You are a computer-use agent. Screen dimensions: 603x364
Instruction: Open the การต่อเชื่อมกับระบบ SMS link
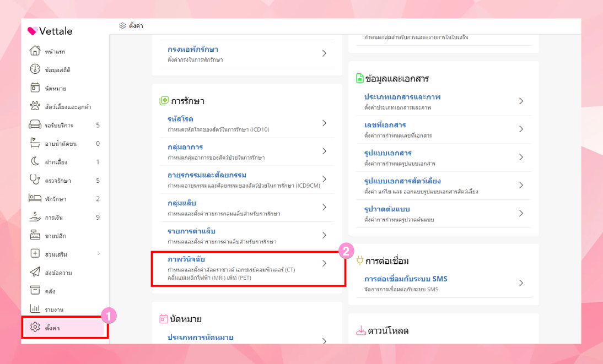[x=406, y=279]
